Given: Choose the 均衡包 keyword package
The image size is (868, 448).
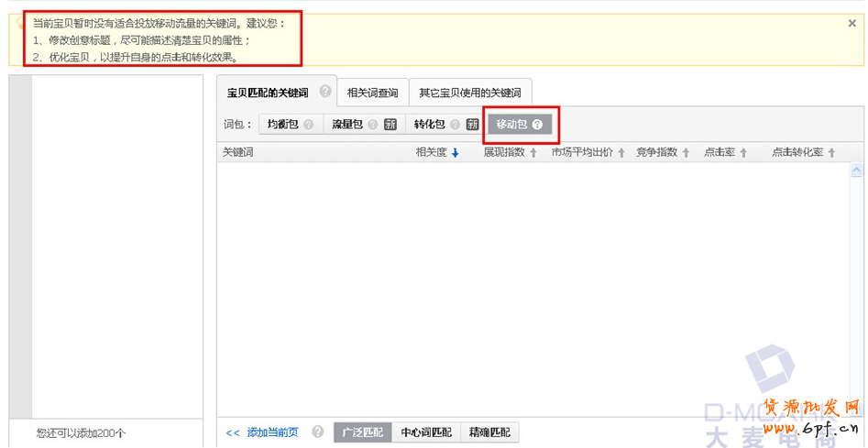Looking at the screenshot, I should click(282, 125).
